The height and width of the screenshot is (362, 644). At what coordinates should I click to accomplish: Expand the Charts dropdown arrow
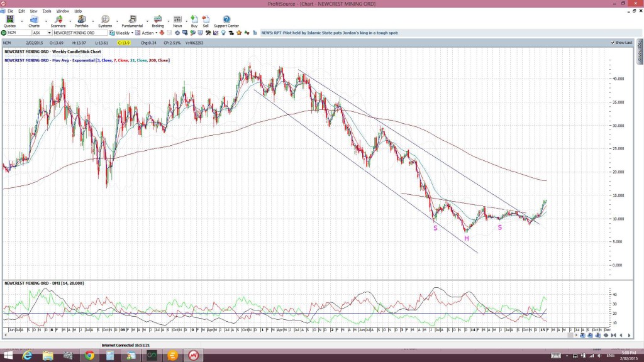click(45, 21)
